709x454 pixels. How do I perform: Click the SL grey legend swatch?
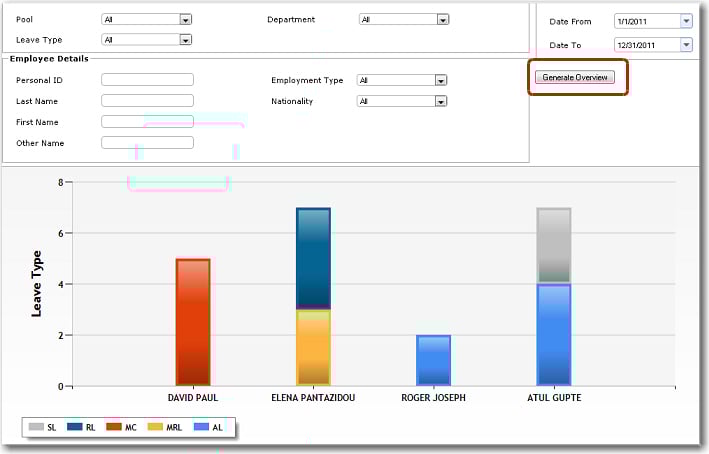click(x=36, y=427)
